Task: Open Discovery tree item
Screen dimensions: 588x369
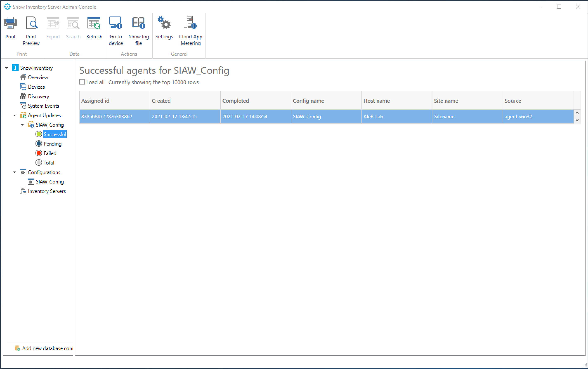Action: click(x=39, y=96)
